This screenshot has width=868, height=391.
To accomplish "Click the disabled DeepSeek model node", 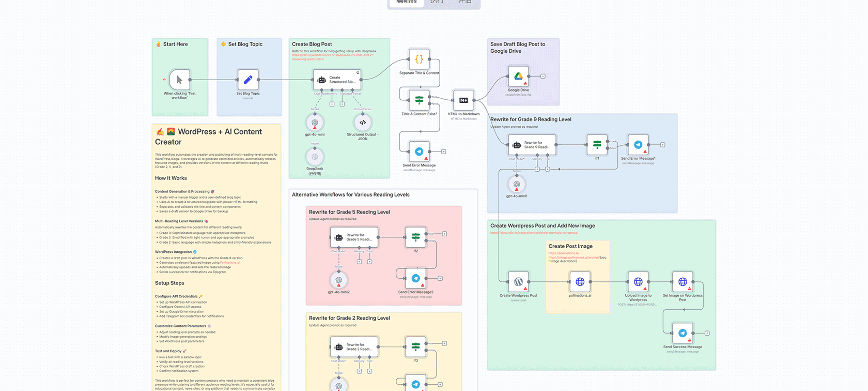I will click(315, 156).
